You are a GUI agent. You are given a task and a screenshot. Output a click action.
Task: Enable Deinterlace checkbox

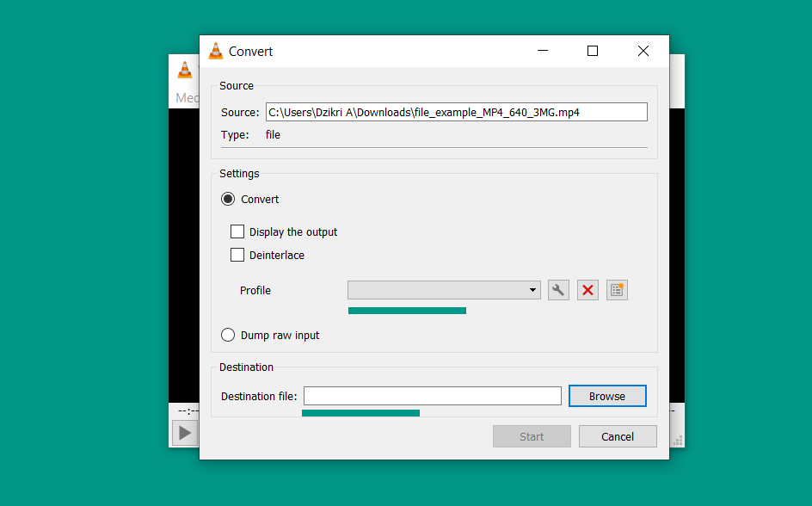point(237,255)
